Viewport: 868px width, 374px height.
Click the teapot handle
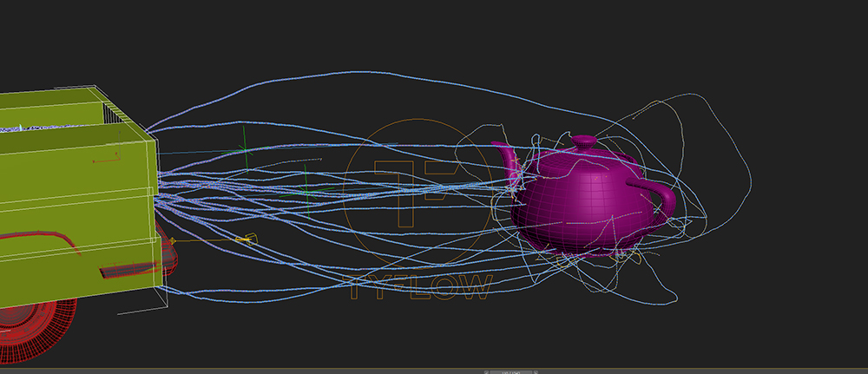click(x=658, y=198)
